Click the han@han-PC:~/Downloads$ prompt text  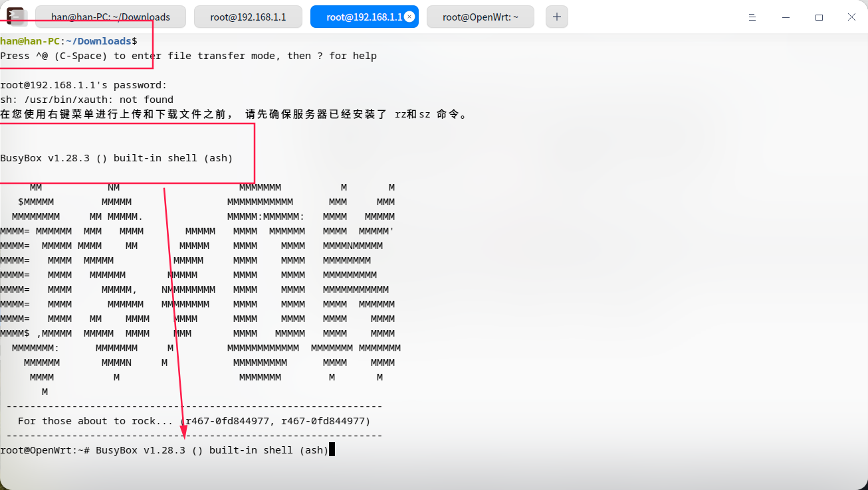[68, 41]
